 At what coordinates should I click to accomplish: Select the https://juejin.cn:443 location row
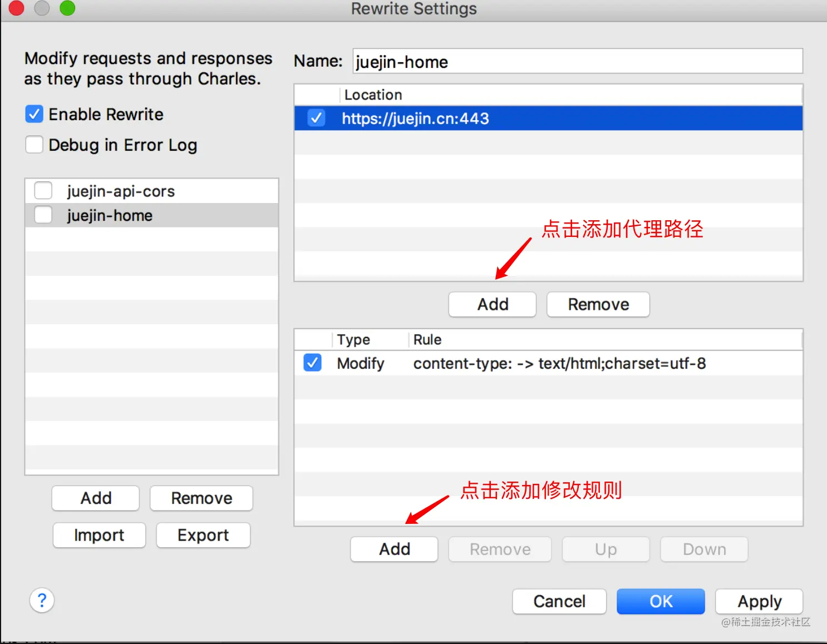pyautogui.click(x=548, y=118)
